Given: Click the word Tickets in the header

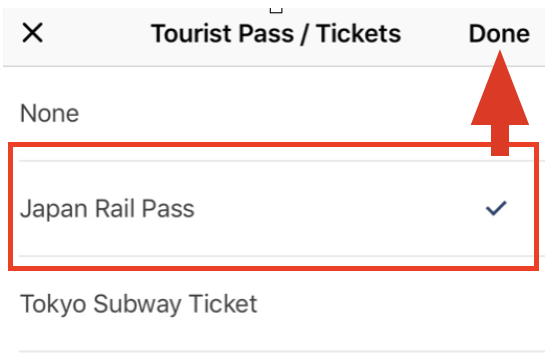Looking at the screenshot, I should (358, 34).
